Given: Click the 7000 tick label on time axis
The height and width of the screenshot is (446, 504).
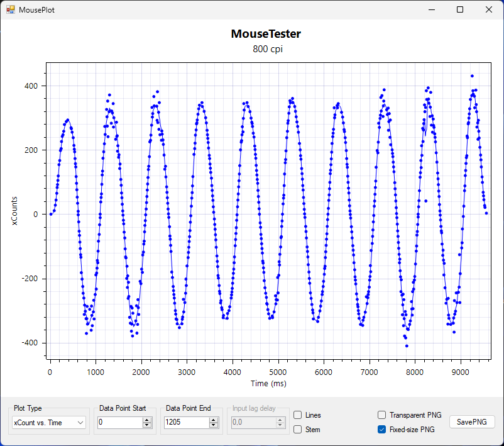Looking at the screenshot, I should pos(369,372).
